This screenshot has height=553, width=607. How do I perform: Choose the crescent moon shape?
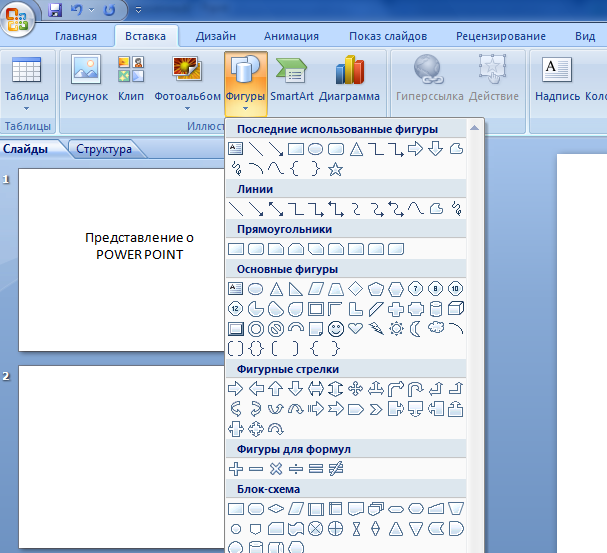click(416, 329)
